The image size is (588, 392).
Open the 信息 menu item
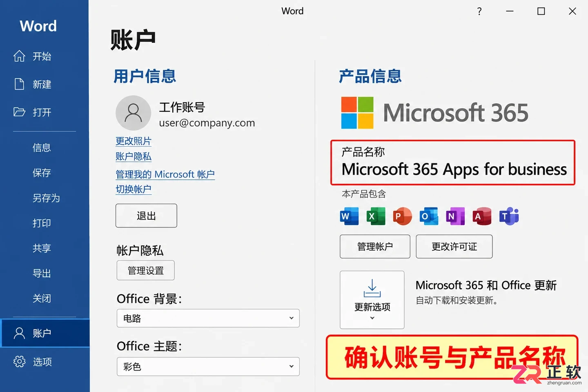point(42,147)
